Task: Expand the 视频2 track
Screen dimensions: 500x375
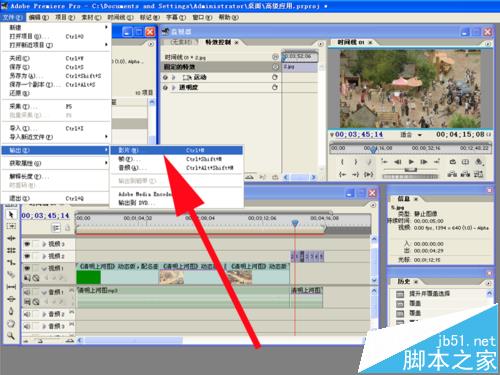Action: point(44,256)
